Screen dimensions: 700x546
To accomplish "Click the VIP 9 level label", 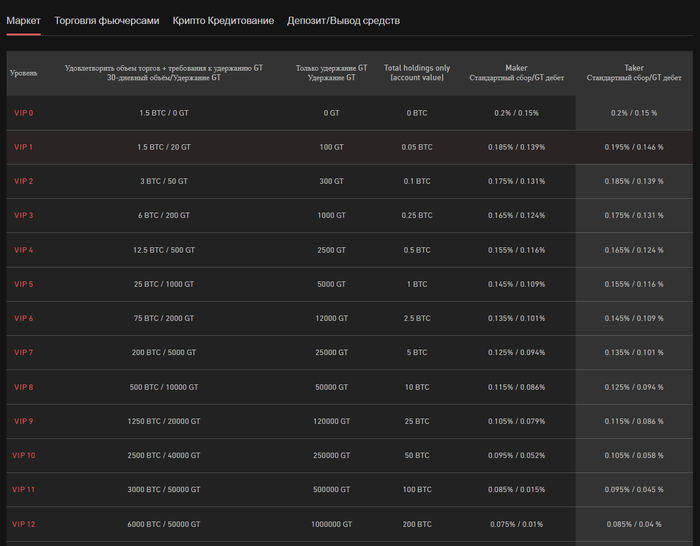I will 23,421.
